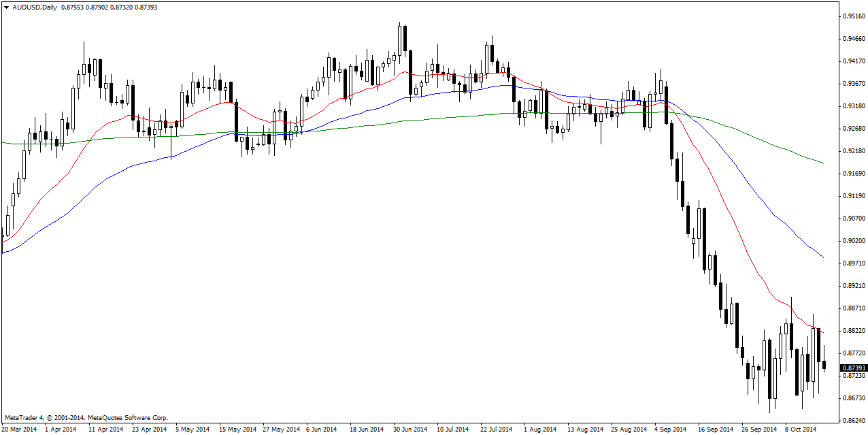Screen dimensions: 868x435
Task: Click the 0.89210 price axis label
Action: [x=854, y=286]
